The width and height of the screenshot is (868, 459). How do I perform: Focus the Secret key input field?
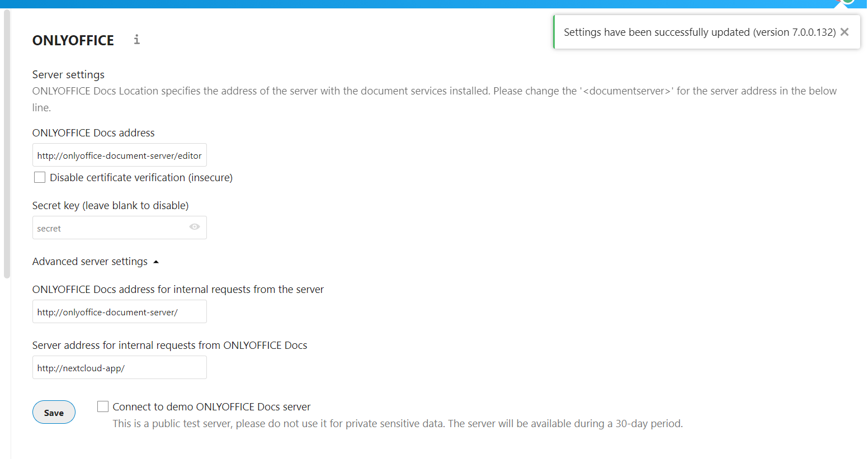(x=120, y=228)
